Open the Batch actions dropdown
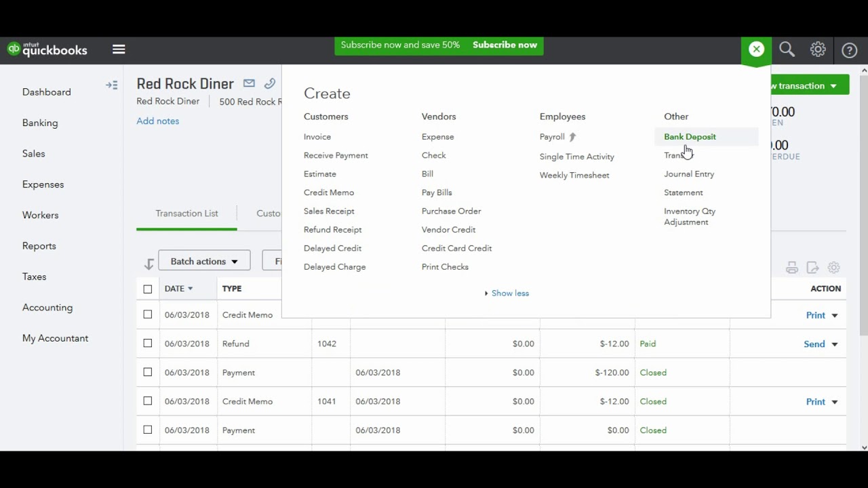Screen dimensions: 868x488 pos(204,261)
